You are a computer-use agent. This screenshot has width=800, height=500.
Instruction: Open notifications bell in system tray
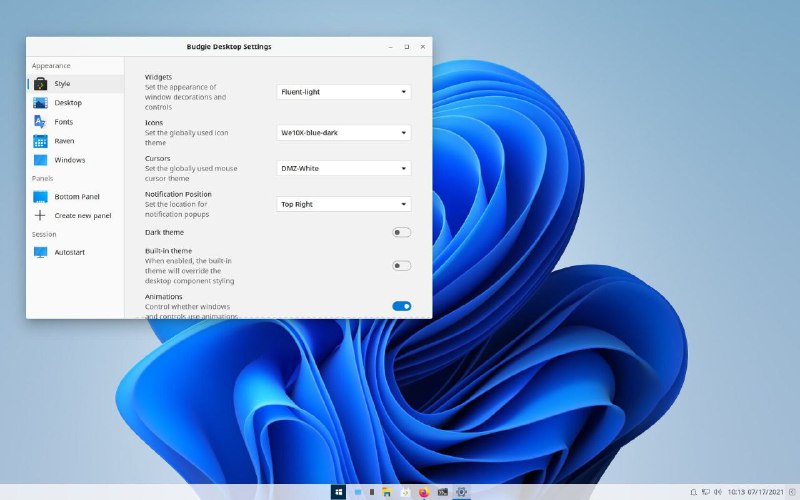(x=693, y=492)
